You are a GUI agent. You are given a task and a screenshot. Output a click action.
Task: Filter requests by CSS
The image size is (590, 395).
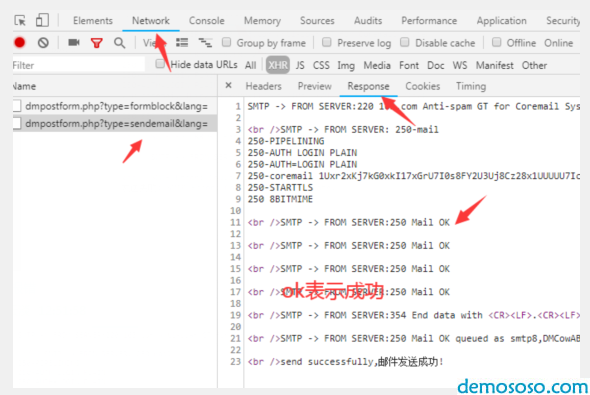click(x=321, y=65)
